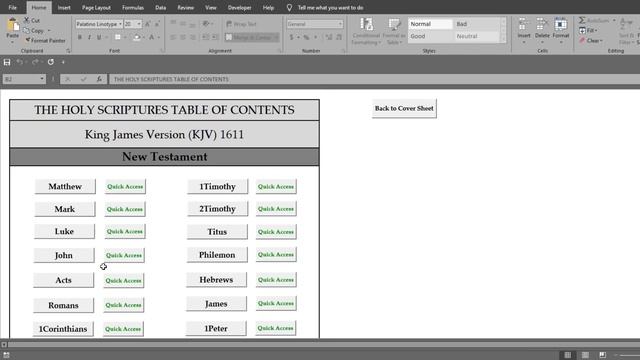Viewport: 640px width, 360px height.
Task: Open the Matthew book button
Action: pos(65,187)
